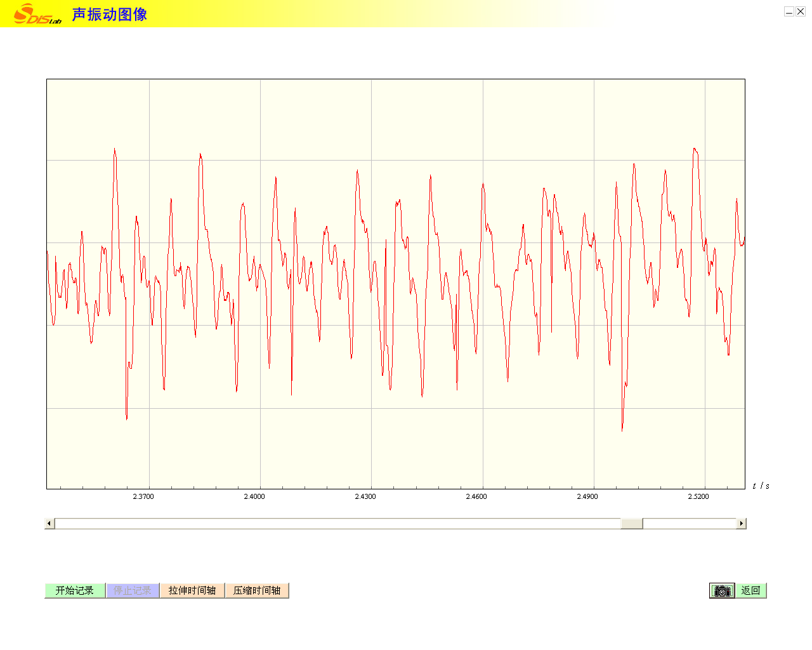Close the sound vibration window
The height and width of the screenshot is (650, 812).
click(801, 11)
